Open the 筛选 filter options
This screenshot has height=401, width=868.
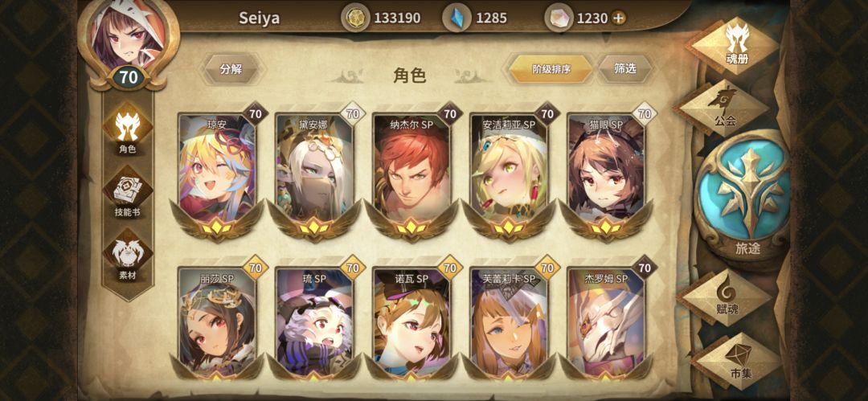click(625, 68)
